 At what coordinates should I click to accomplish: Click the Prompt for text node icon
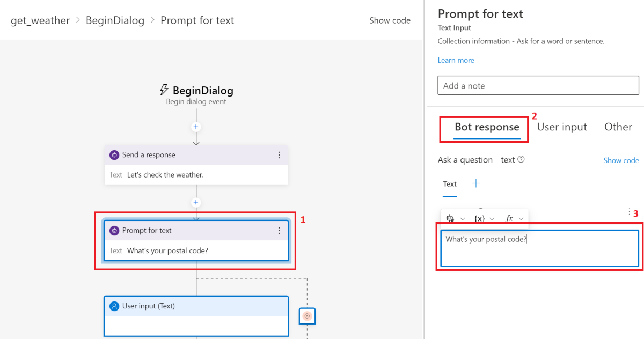[x=114, y=230]
